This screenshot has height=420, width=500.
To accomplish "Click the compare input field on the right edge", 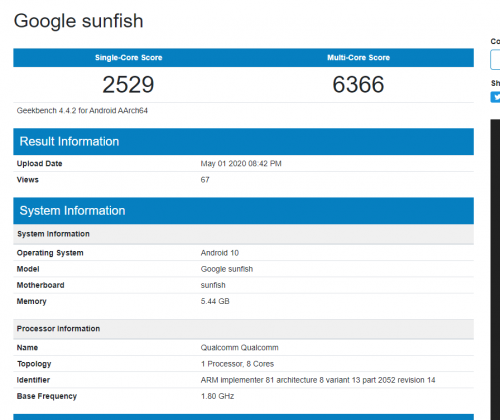I will pyautogui.click(x=495, y=60).
